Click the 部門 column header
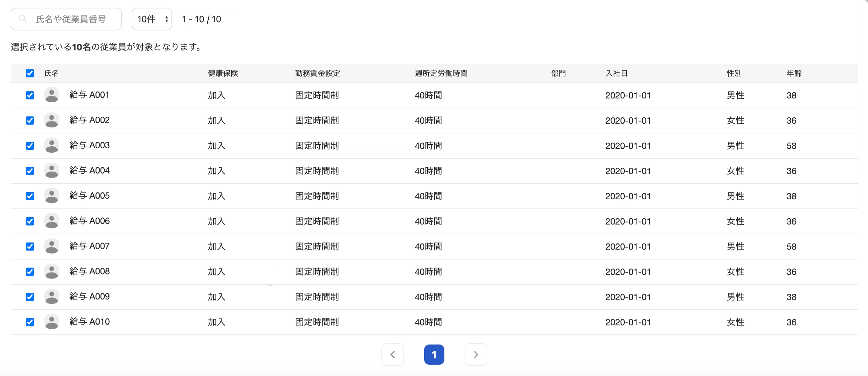868x376 pixels. (x=559, y=73)
